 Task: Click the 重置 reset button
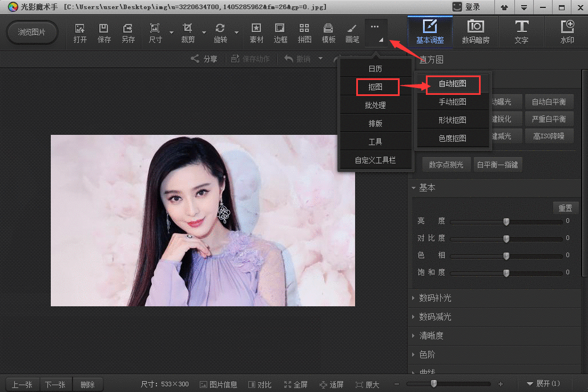point(565,207)
